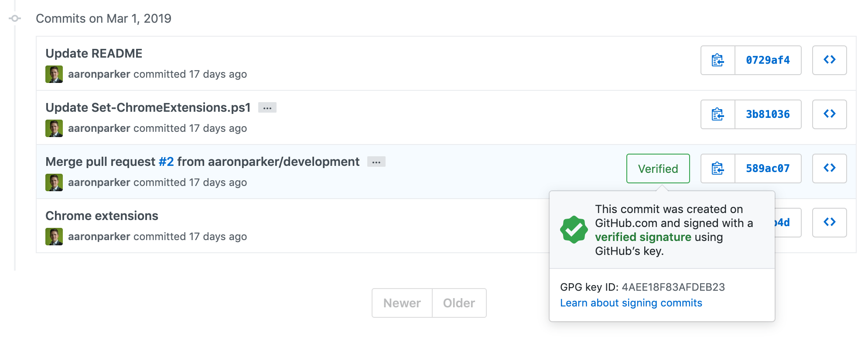Screen dimensions: 868x337
Task: Expand description of Update Set-ChromeExtensions.ps1 commit
Action: [x=267, y=107]
